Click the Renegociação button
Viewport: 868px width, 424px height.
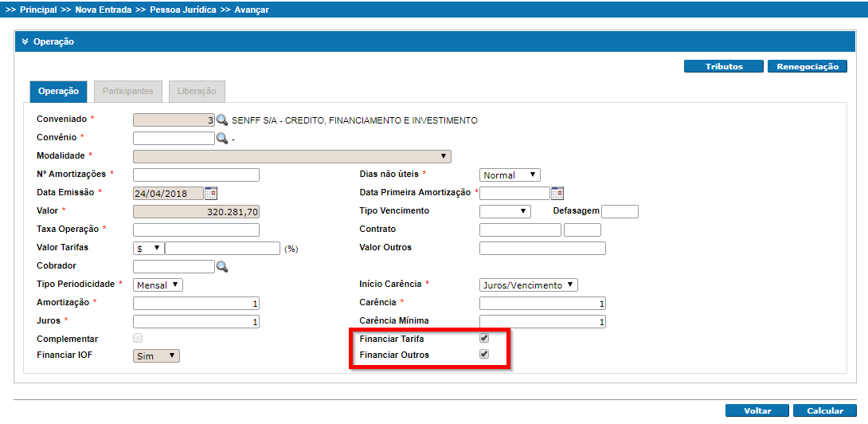pos(807,66)
